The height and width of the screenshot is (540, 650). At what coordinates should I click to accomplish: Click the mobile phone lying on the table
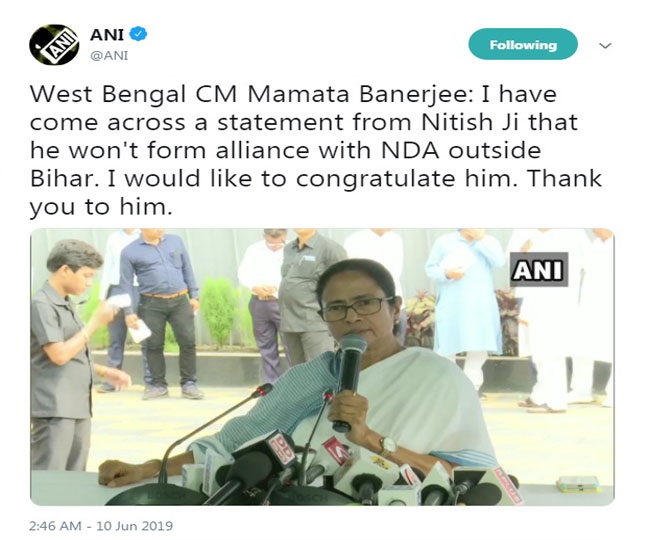[579, 484]
